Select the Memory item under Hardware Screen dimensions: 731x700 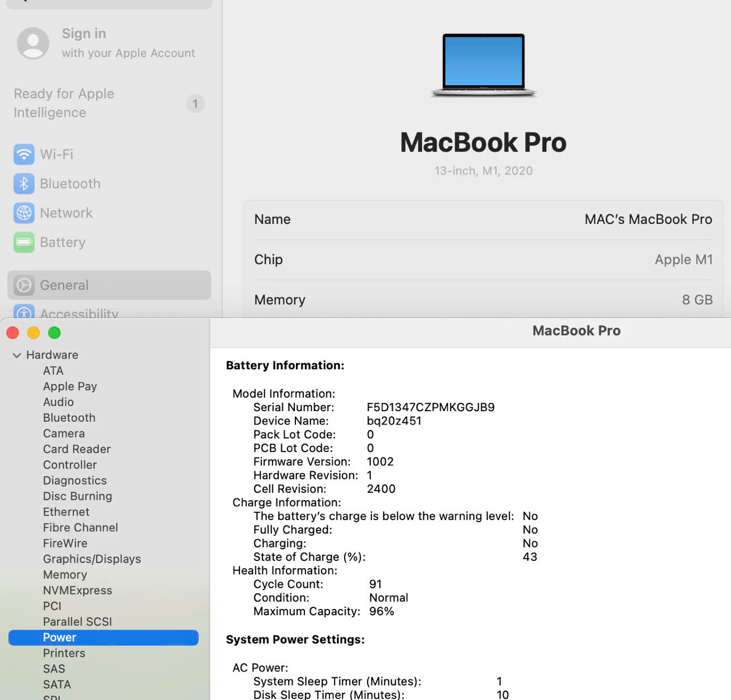pyautogui.click(x=65, y=574)
